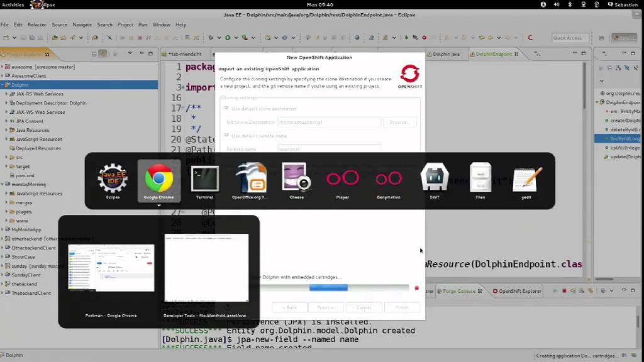Image resolution: width=644 pixels, height=362 pixels.
Task: Click the Browse button in the dialog
Action: pyautogui.click(x=399, y=122)
